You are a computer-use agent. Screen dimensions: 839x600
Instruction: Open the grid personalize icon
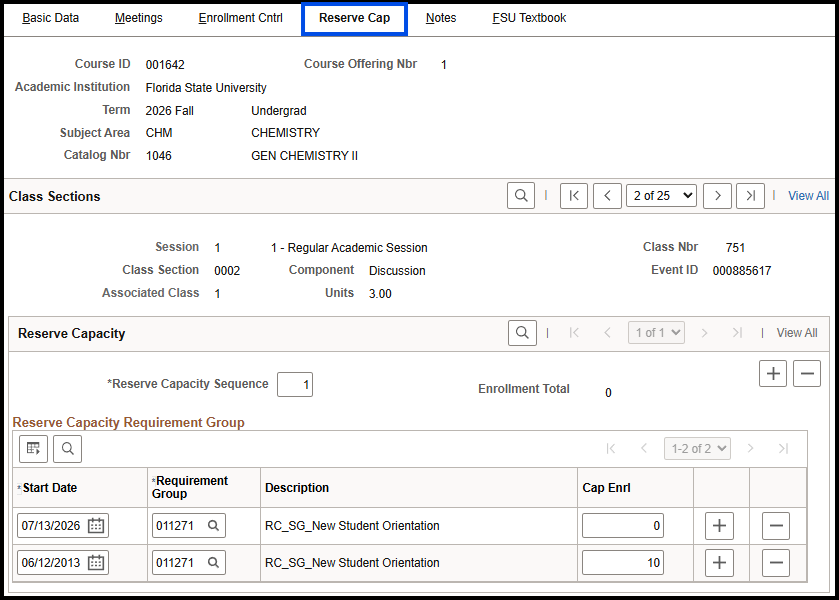click(33, 449)
